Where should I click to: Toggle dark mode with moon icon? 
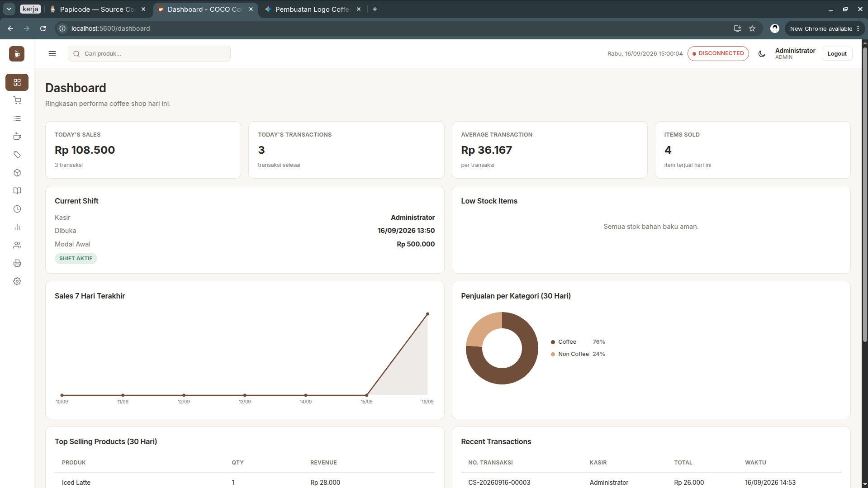(x=762, y=53)
